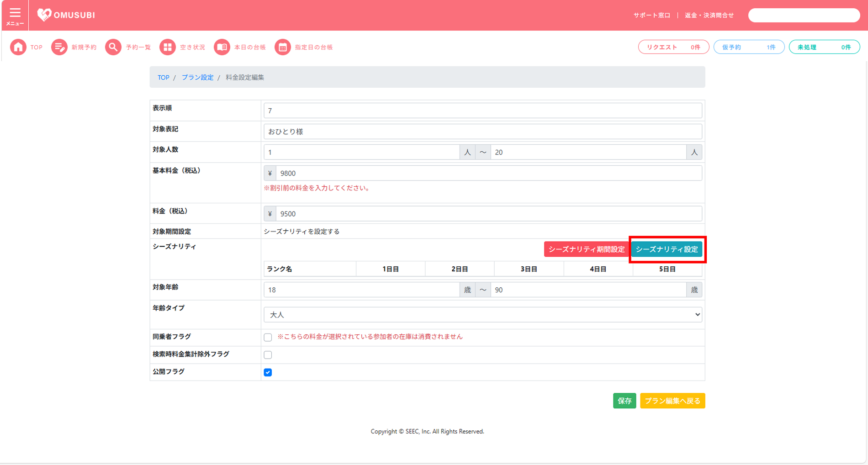Image resolution: width=868 pixels, height=465 pixels.
Task: Open the 指定日の台帳 calendar icon
Action: tap(283, 47)
